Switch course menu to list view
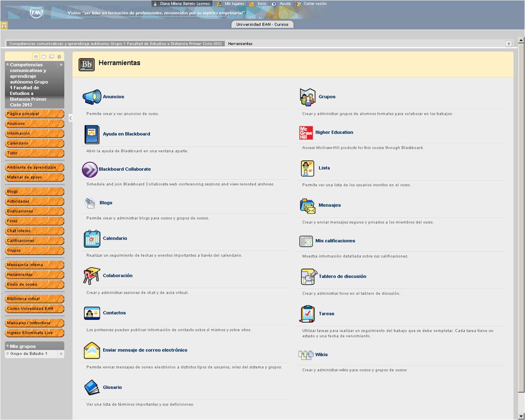The width and height of the screenshot is (525, 420). tap(36, 57)
